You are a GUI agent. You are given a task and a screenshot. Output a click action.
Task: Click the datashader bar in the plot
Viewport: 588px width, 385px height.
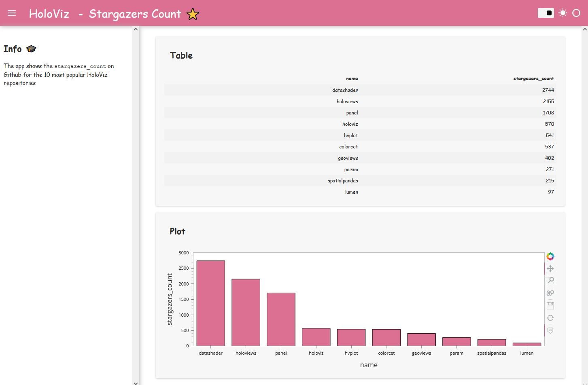pyautogui.click(x=211, y=303)
